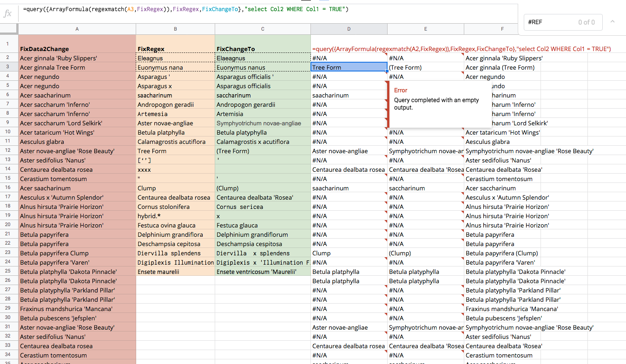The image size is (626, 364).
Task: Select row 33 header
Action: click(x=9, y=346)
